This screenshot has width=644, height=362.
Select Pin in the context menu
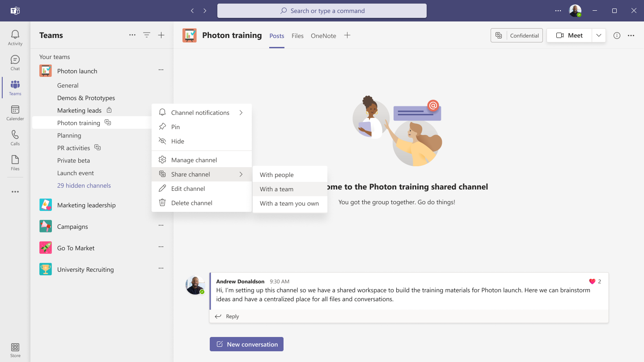pos(202,127)
